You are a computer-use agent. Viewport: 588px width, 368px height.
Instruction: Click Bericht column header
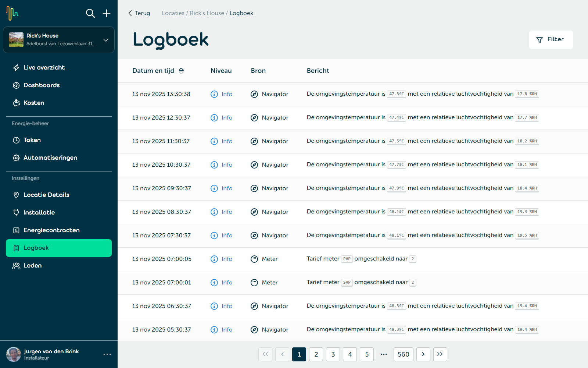pos(318,71)
